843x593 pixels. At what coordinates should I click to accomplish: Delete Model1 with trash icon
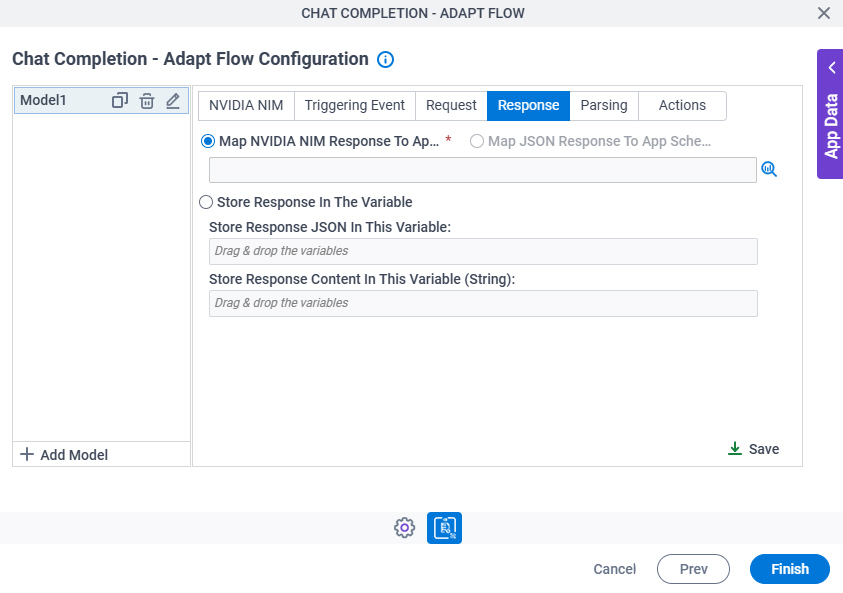[x=147, y=101]
